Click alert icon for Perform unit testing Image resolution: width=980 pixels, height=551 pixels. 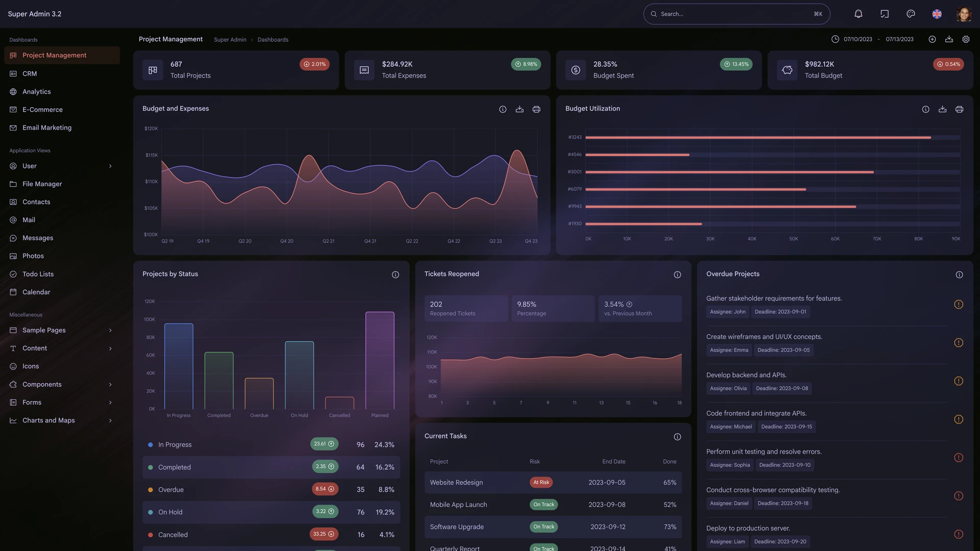pos(959,457)
